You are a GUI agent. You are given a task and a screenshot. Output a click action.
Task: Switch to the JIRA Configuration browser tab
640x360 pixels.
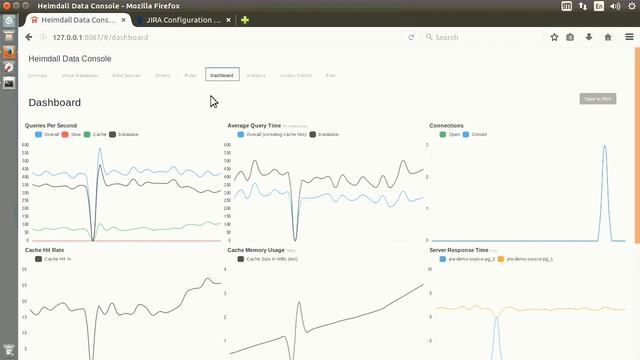[183, 20]
